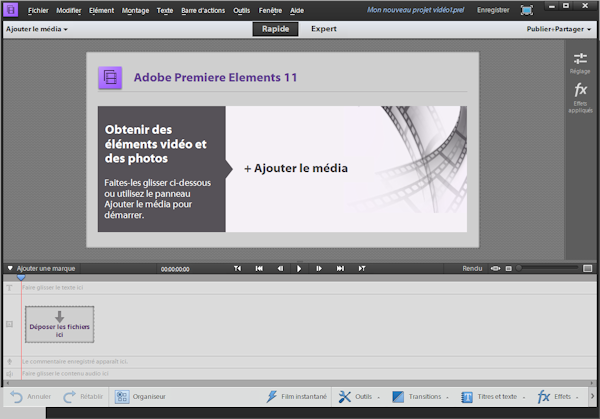The image size is (600, 419).
Task: Click the fullscreen monitor icon in the title bar
Action: click(526, 10)
